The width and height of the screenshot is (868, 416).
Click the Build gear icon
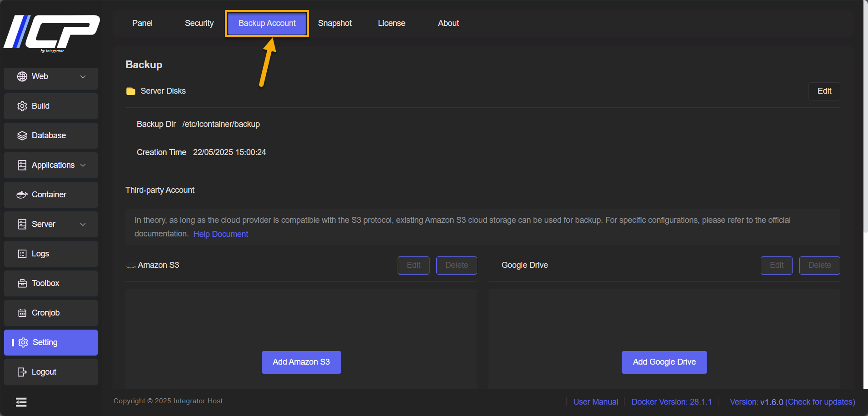pyautogui.click(x=22, y=106)
